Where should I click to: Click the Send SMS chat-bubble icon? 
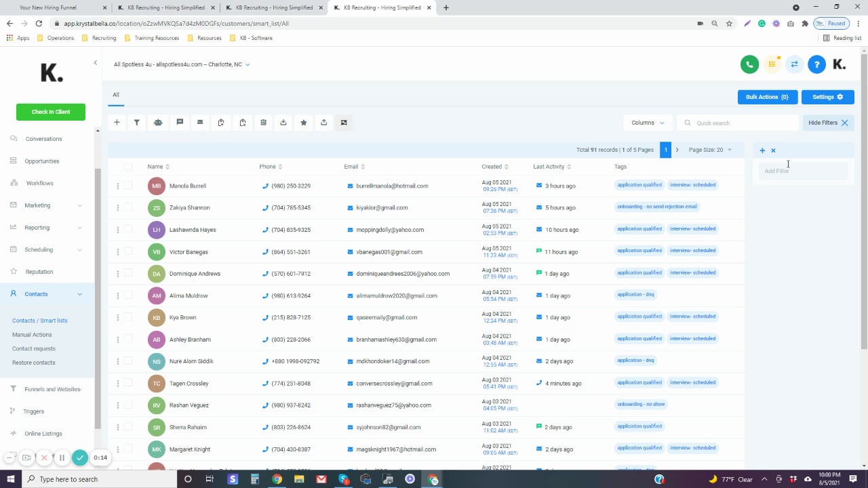(x=180, y=123)
